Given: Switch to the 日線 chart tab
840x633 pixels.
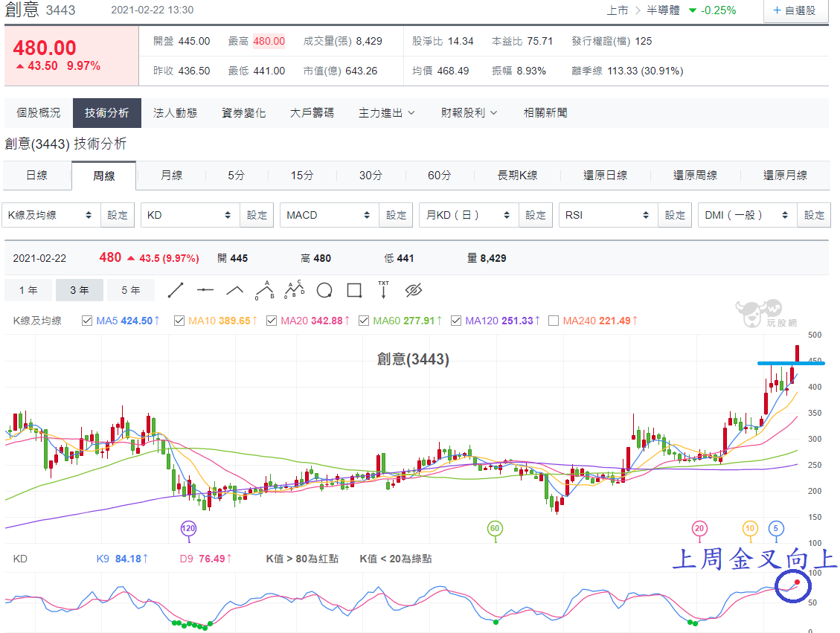Looking at the screenshot, I should pos(37,176).
